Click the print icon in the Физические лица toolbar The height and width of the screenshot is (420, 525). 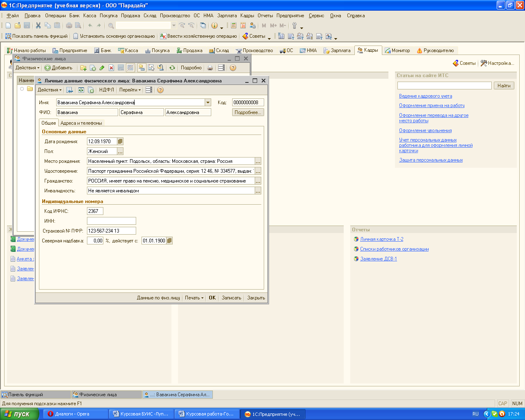coord(210,68)
